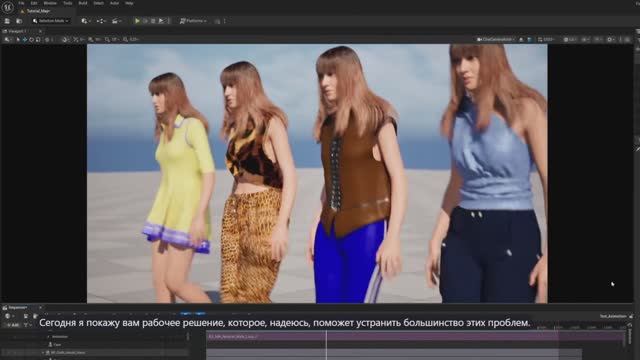Expand the BP_Cloth track in Sequencer
This screenshot has height=360, width=640.
point(43,352)
